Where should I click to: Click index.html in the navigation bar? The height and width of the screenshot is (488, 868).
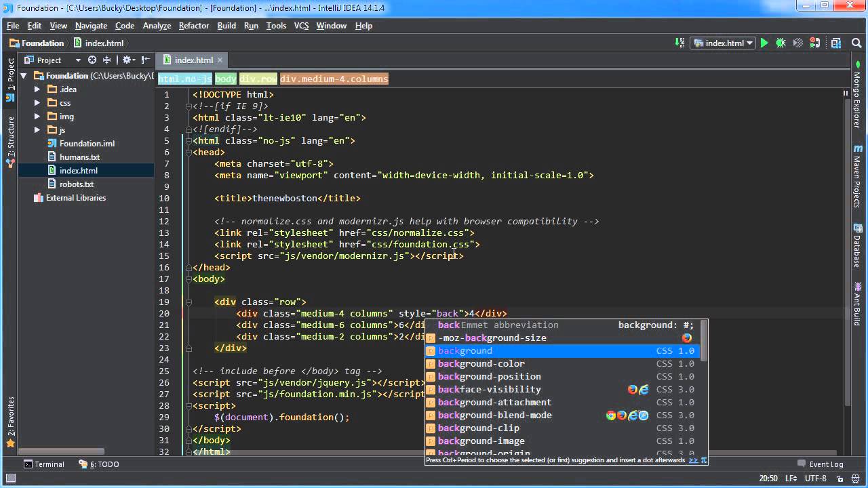pos(98,43)
